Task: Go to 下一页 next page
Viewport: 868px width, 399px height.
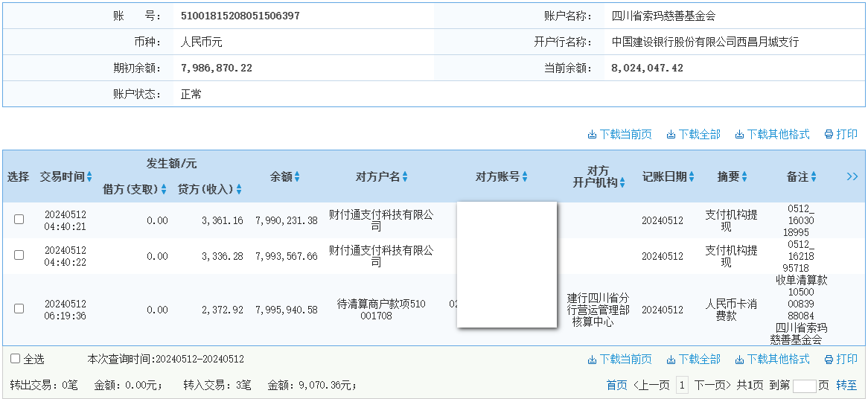Action: pyautogui.click(x=713, y=385)
